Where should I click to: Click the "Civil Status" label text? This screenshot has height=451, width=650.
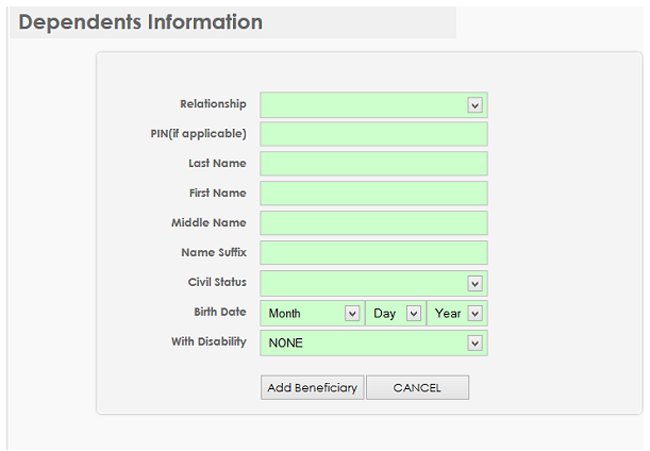[x=217, y=282]
